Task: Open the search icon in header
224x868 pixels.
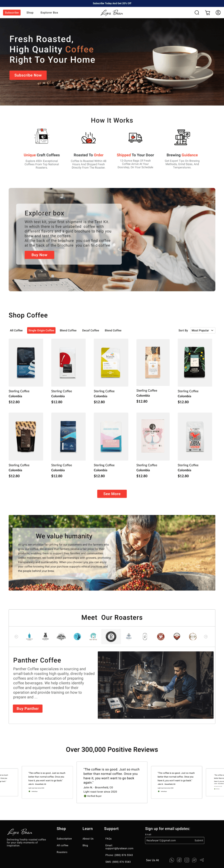Action: click(x=197, y=13)
